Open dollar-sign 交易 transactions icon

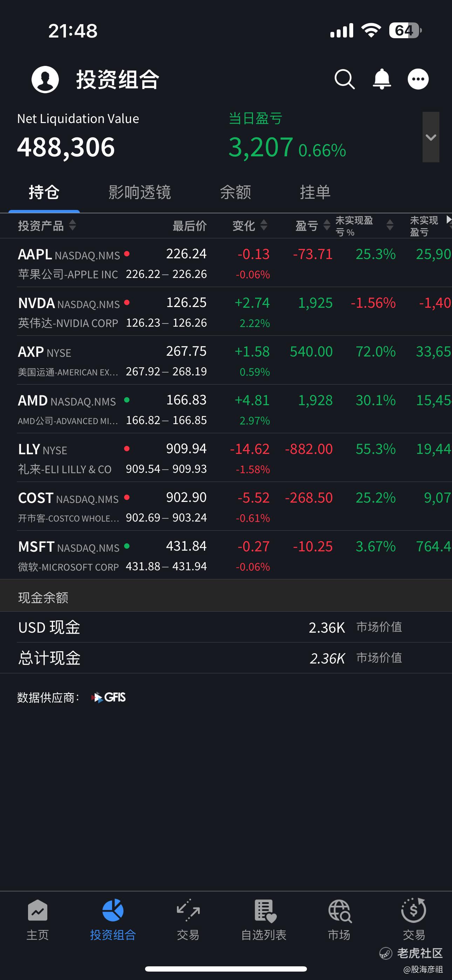(413, 910)
